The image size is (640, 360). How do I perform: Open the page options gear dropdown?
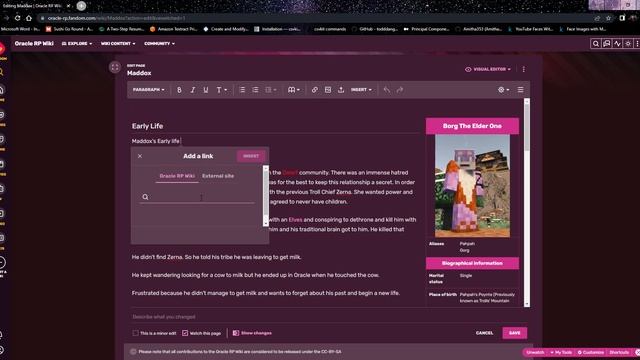click(503, 90)
